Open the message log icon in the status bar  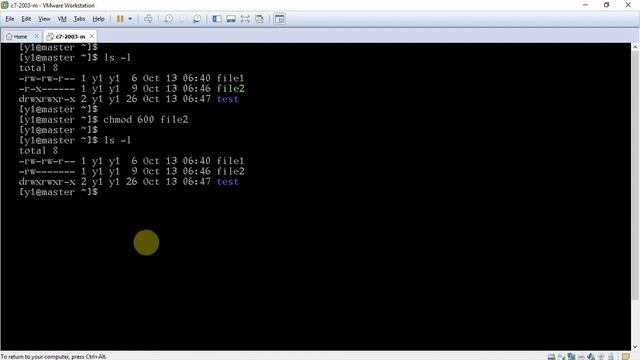pos(626,357)
